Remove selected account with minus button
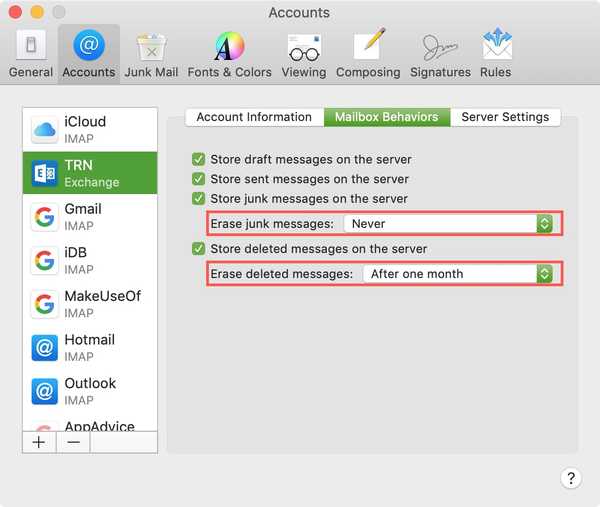The height and width of the screenshot is (507, 600). (x=73, y=442)
